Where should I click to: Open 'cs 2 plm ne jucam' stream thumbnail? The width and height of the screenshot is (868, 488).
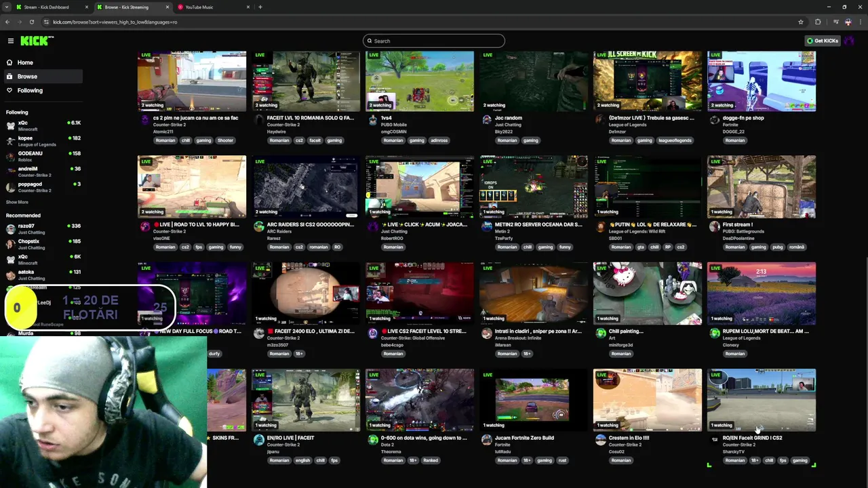pyautogui.click(x=192, y=81)
